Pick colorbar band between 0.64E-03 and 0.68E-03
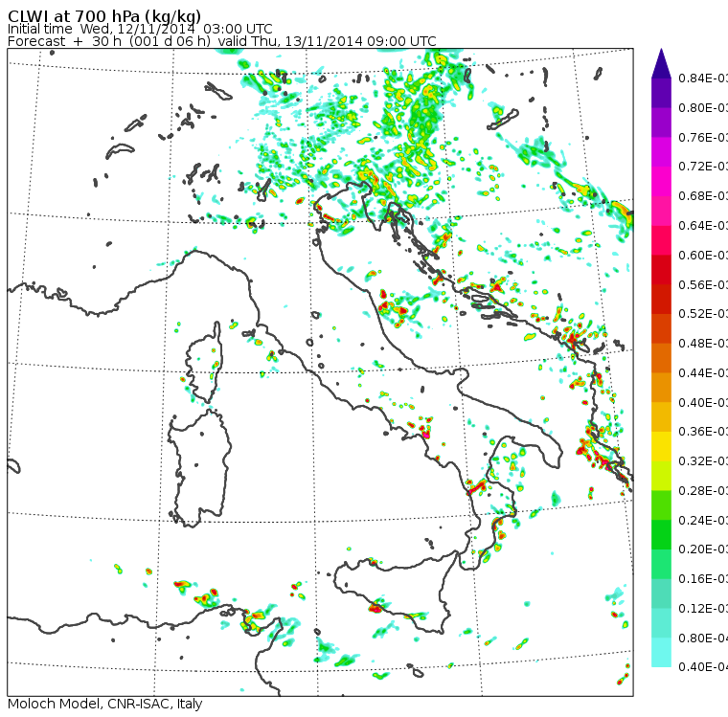The width and height of the screenshot is (728, 717). 661,211
